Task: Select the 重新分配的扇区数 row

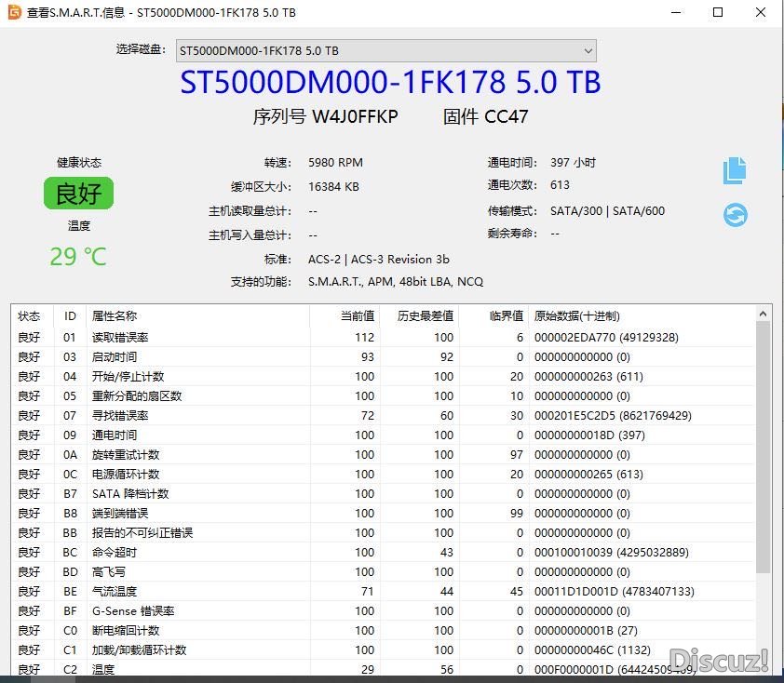Action: click(383, 395)
